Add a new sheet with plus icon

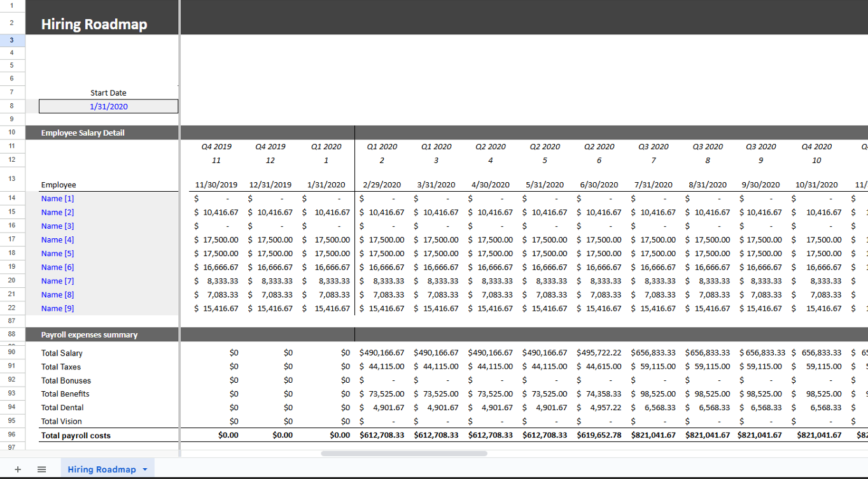pos(18,469)
